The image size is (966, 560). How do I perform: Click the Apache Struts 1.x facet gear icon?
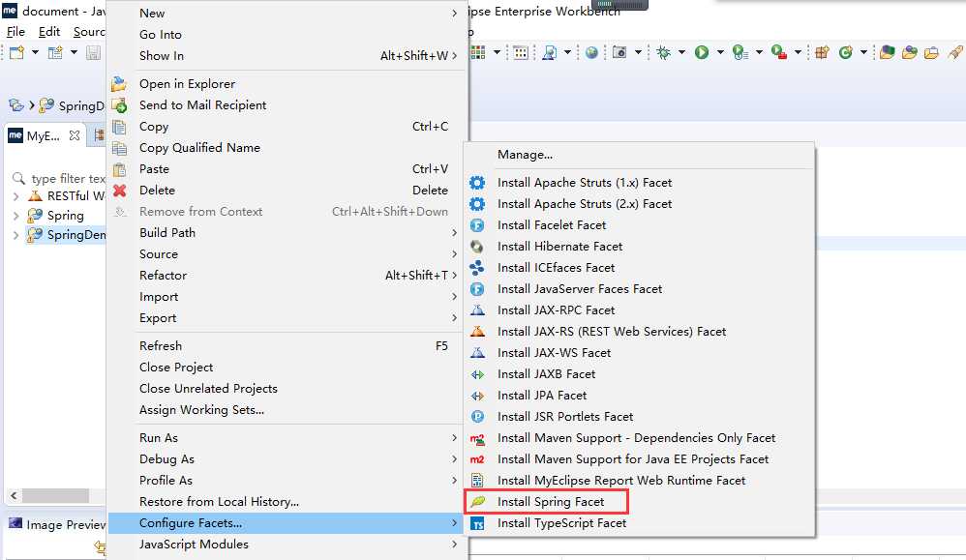(x=477, y=183)
